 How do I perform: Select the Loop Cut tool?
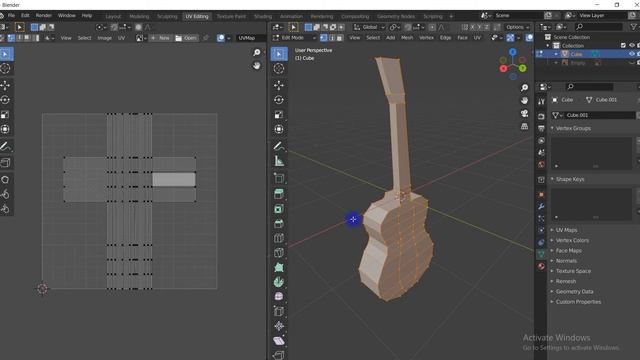(279, 238)
